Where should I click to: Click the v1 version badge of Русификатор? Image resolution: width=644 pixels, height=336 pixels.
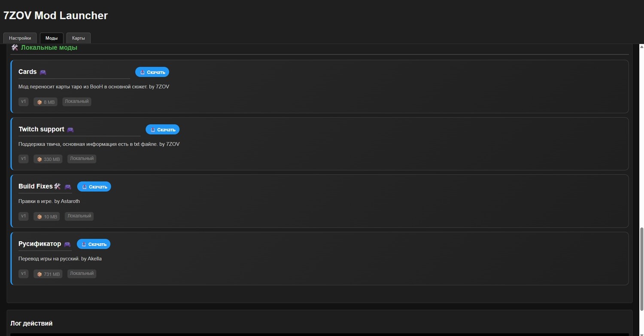pos(24,274)
